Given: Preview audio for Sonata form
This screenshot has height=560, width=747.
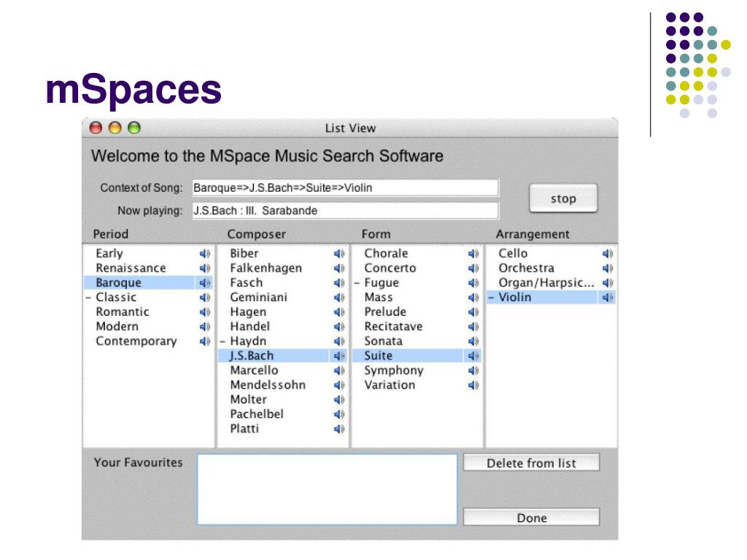Looking at the screenshot, I should pyautogui.click(x=473, y=341).
